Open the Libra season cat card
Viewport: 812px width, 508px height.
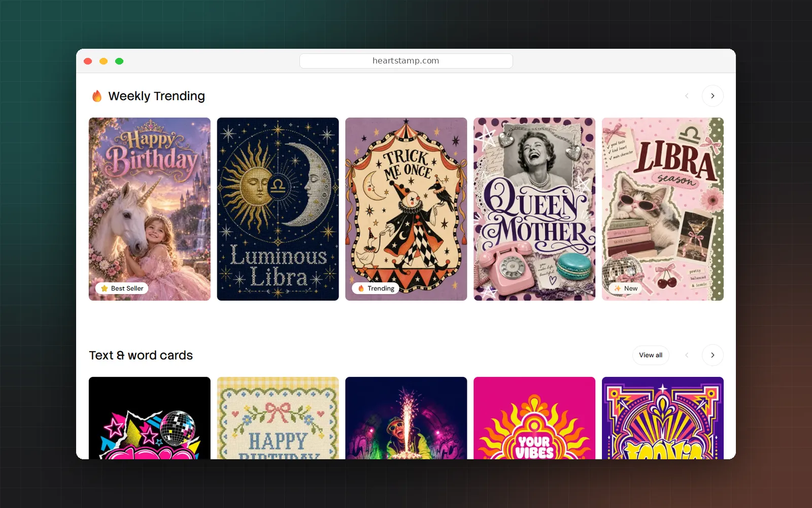[663, 209]
